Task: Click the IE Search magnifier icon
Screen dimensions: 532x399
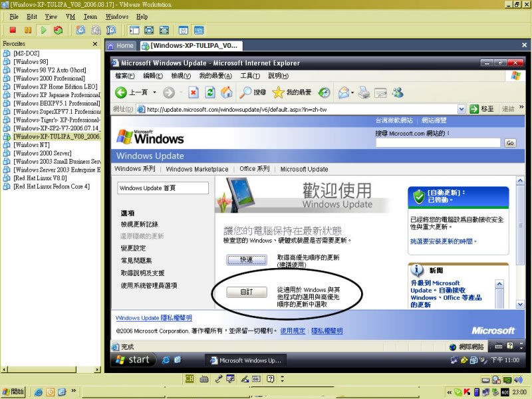Action: tap(245, 92)
